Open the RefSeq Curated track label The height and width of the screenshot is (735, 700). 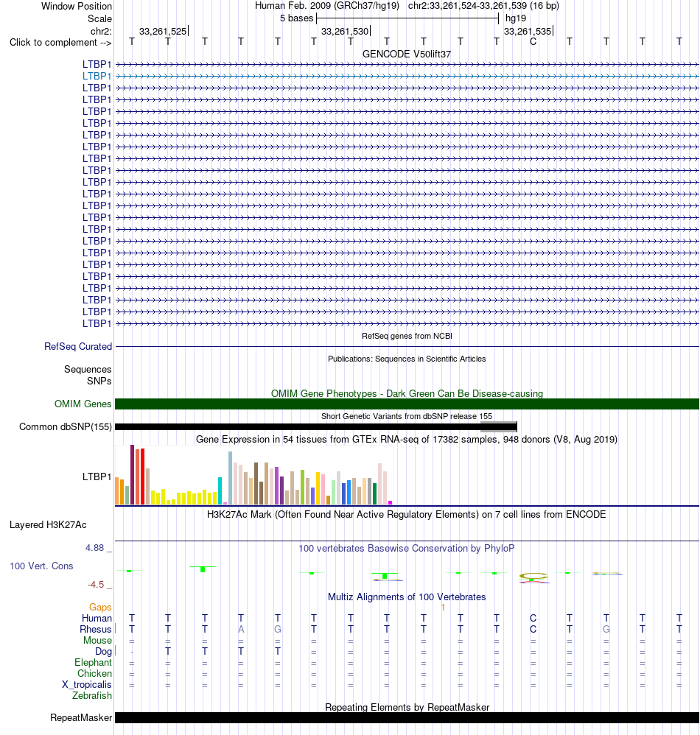[78, 346]
